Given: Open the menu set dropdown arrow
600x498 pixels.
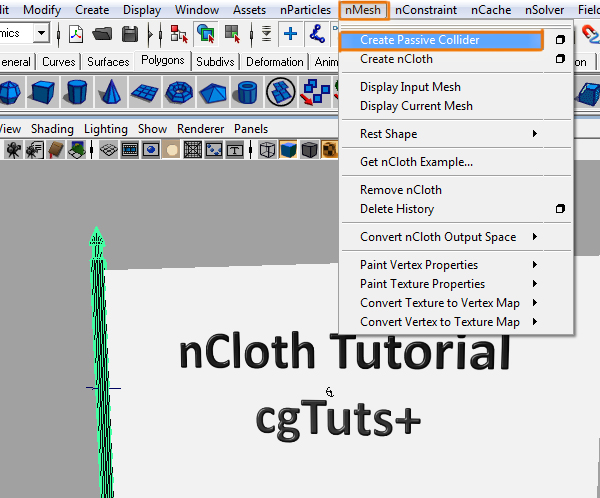Looking at the screenshot, I should 41,33.
